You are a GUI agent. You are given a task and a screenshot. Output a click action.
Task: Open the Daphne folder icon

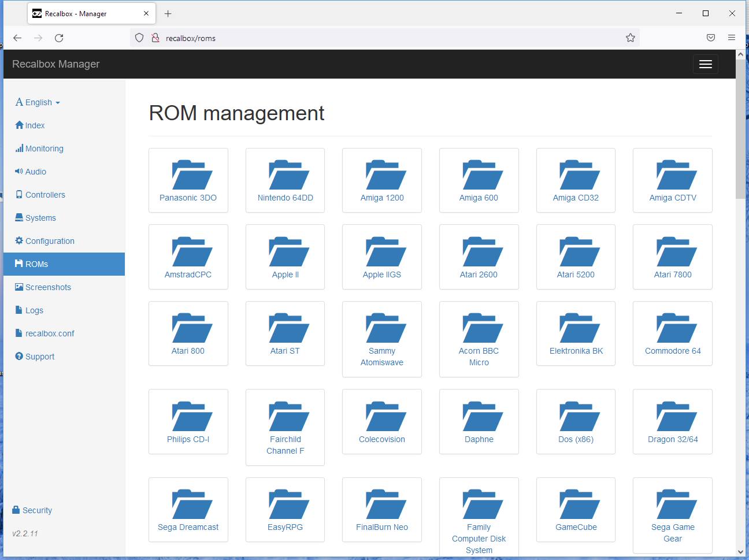[483, 416]
